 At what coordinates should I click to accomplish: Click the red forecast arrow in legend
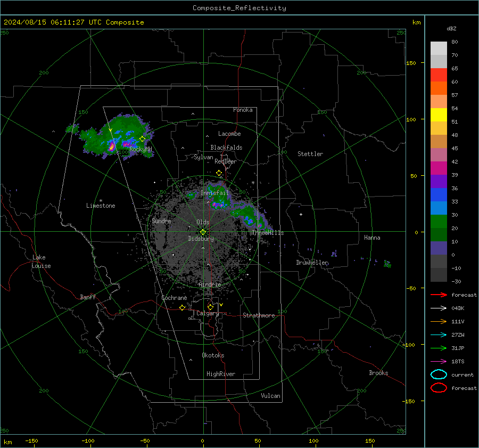(x=439, y=295)
